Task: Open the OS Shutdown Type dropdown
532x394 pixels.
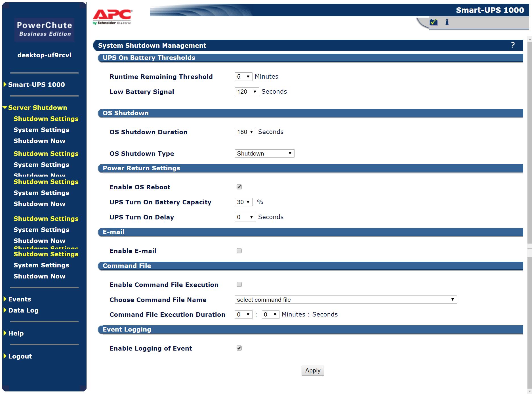Action: (x=264, y=154)
